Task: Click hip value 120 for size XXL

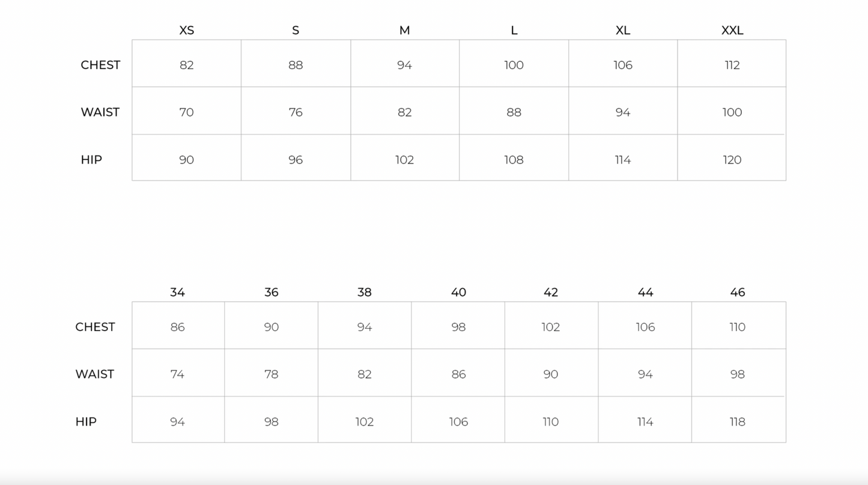Action: click(x=732, y=160)
